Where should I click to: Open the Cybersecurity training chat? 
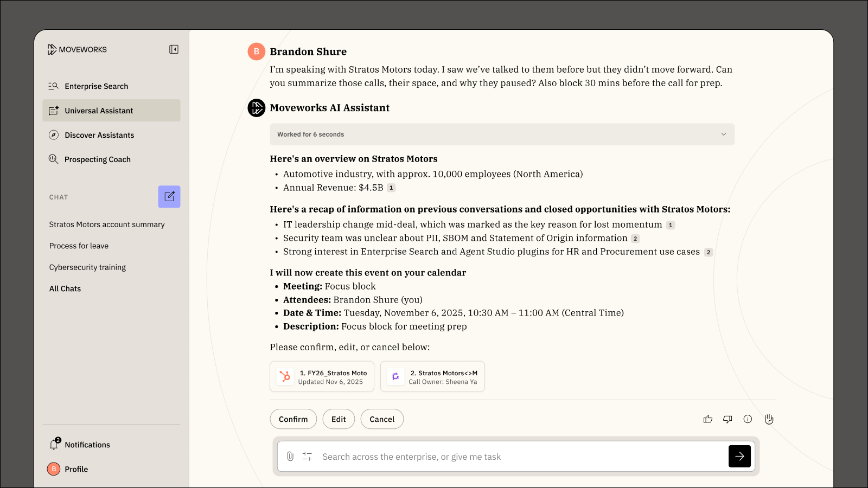coord(87,267)
